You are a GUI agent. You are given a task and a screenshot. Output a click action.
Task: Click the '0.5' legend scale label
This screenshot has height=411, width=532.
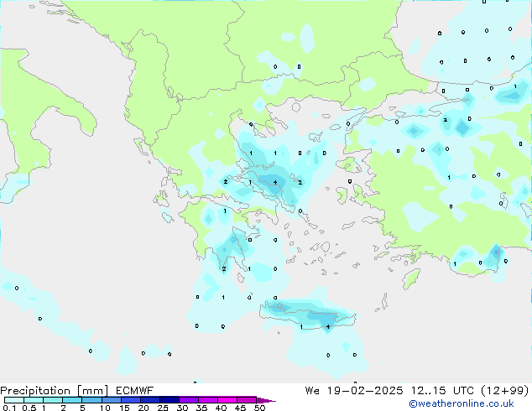29,408
